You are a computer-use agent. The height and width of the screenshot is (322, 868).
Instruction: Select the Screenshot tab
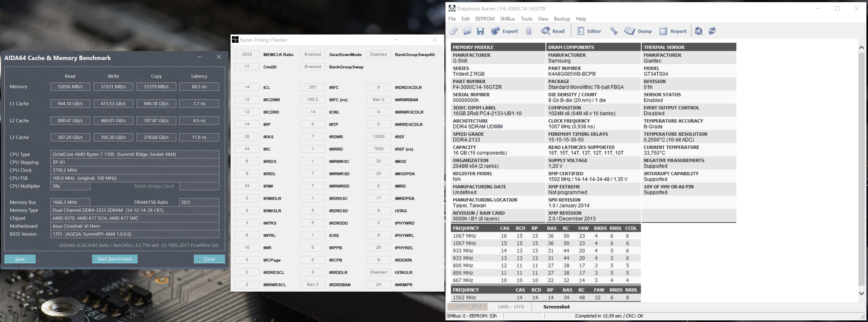pos(556,307)
